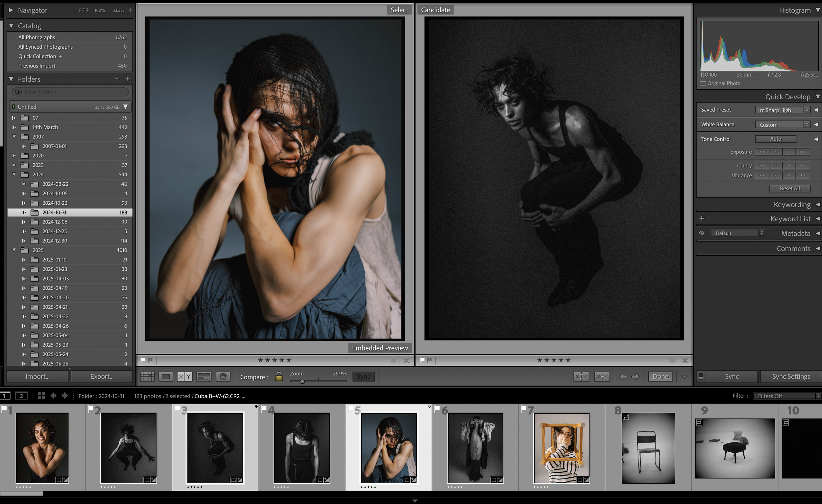Click the color label square under the Candidate photo
This screenshot has width=822, height=504.
pos(672,360)
